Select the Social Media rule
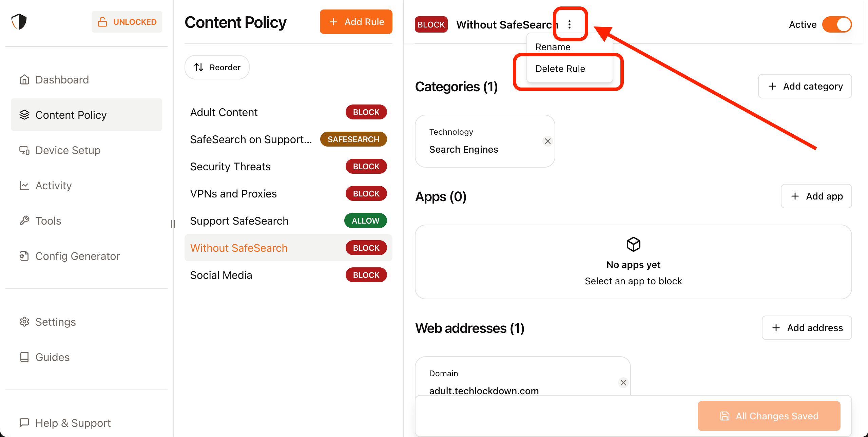868x437 pixels. (x=221, y=275)
